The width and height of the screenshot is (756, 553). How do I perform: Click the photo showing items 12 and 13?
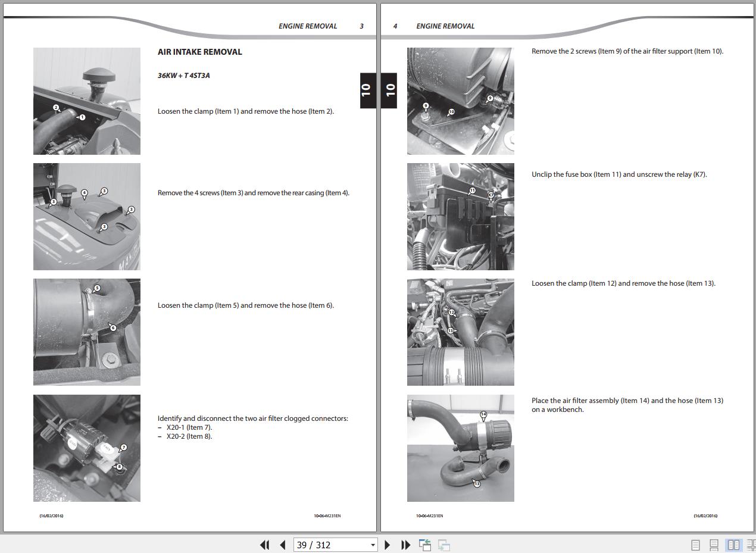(x=461, y=332)
